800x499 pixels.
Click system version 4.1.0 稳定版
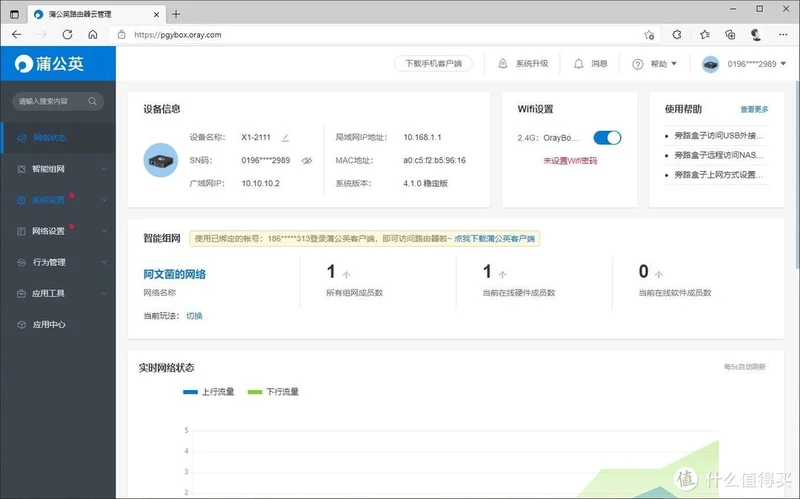pos(425,183)
